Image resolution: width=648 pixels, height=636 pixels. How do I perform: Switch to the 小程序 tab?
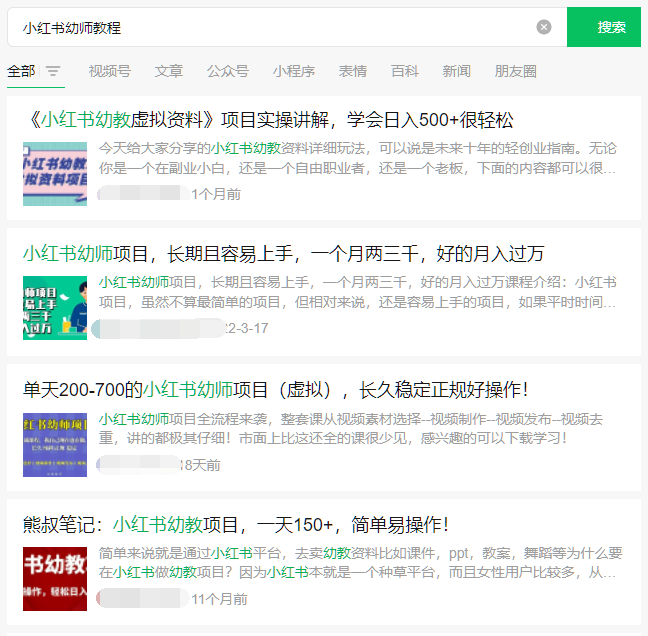[293, 71]
